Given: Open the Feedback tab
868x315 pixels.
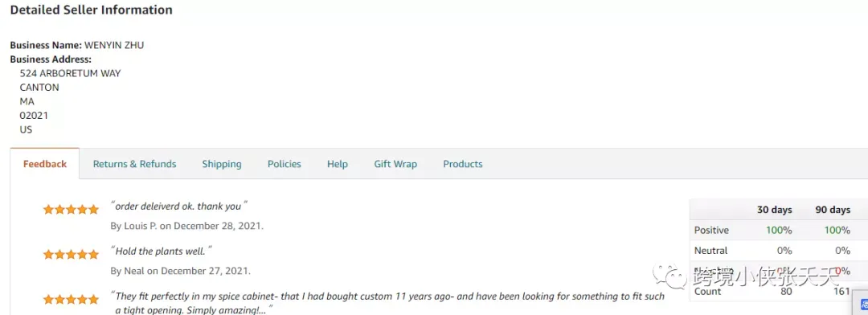Looking at the screenshot, I should pos(45,164).
